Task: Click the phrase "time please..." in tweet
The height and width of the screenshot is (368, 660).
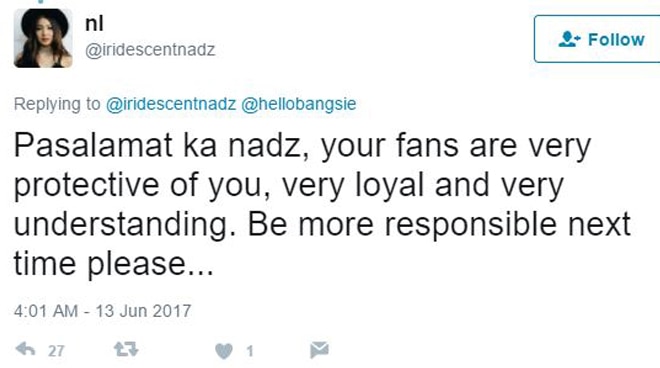Action: click(114, 264)
